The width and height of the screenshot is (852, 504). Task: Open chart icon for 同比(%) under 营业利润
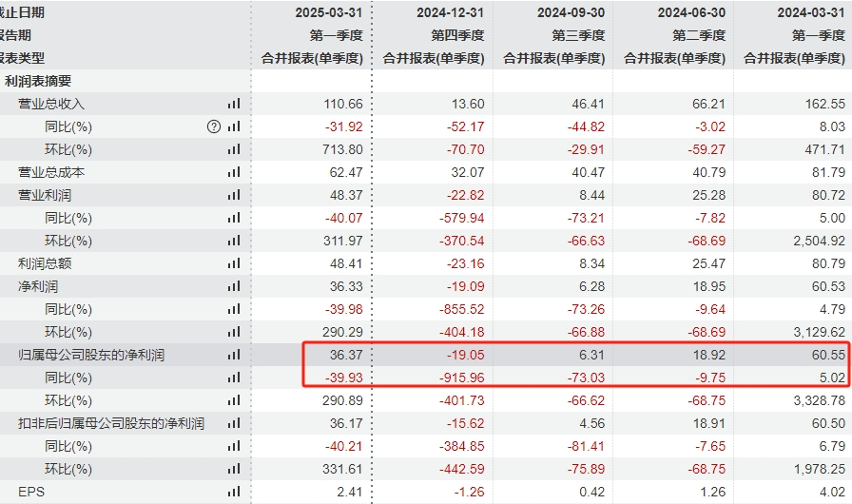[234, 218]
